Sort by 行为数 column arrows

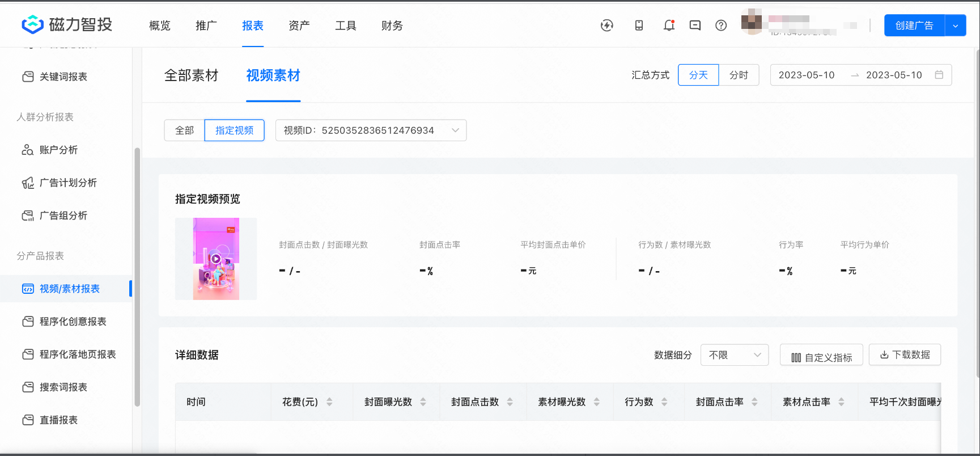coord(664,402)
